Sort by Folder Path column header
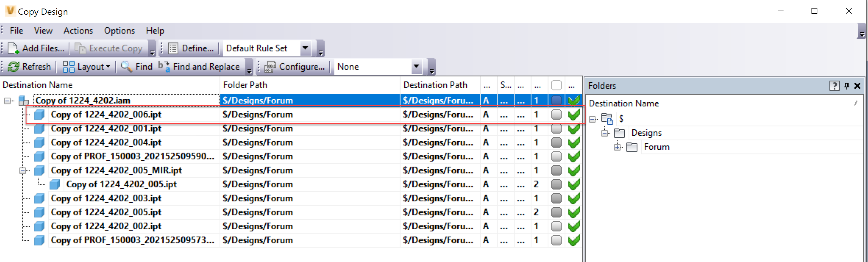The height and width of the screenshot is (262, 868). 310,85
